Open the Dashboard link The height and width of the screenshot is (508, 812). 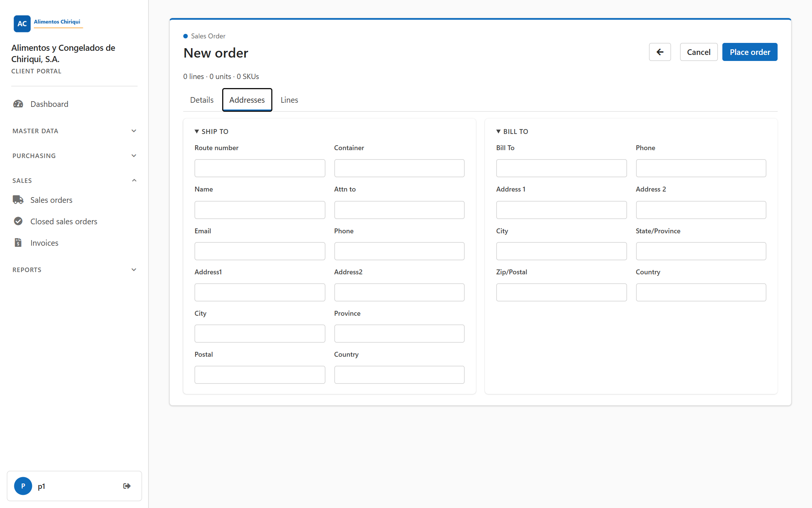tap(49, 104)
